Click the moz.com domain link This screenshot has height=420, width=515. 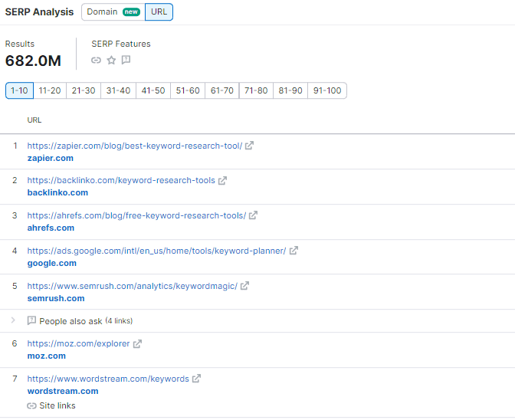pyautogui.click(x=46, y=356)
